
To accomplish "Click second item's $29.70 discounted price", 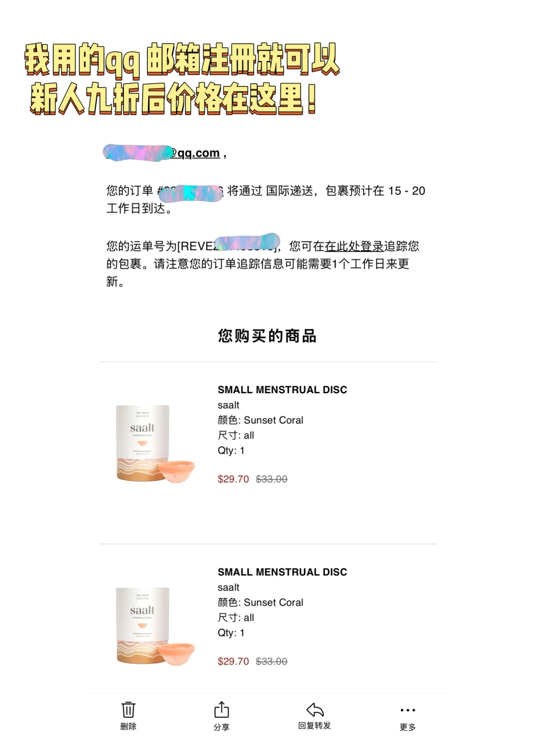I will coord(233,661).
